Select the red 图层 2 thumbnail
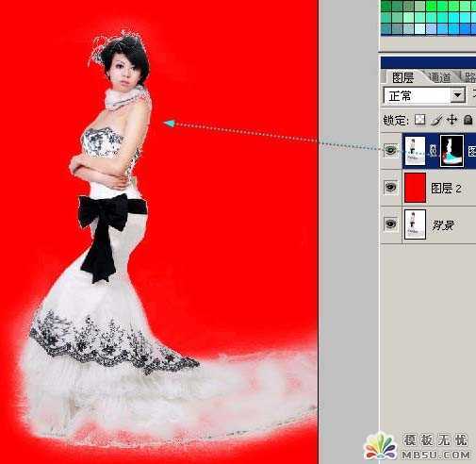 (x=415, y=188)
